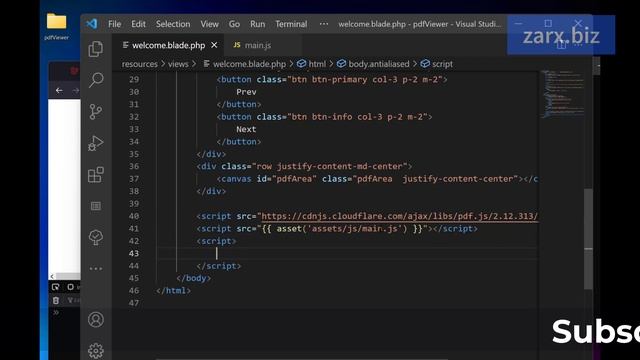640x360 pixels.
Task: Click the btn-primary class text on line 29
Action: click(339, 80)
